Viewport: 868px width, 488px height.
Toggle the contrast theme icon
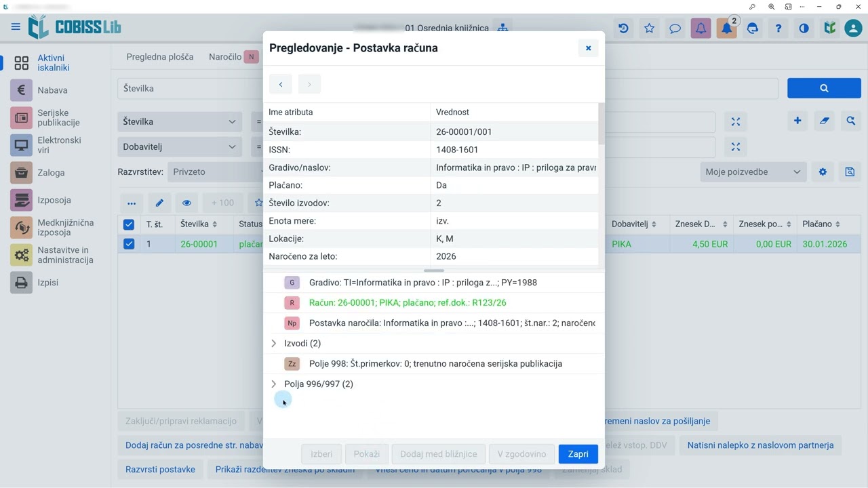coord(804,28)
